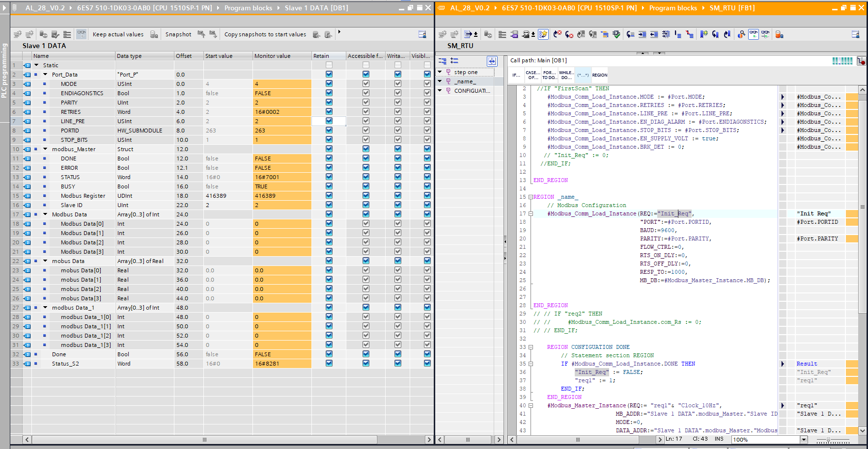This screenshot has height=449, width=868.
Task: Click the set bookmark icon in SM_RTU toolbar
Action: (704, 34)
